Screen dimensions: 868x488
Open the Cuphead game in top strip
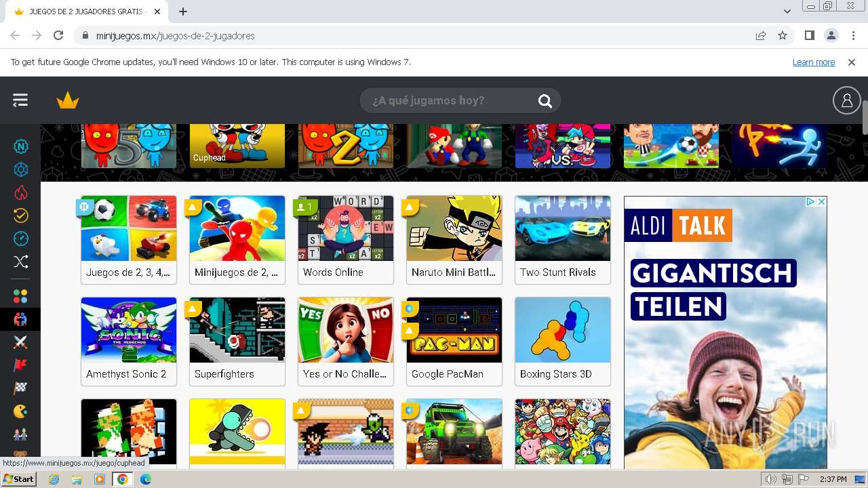237,146
